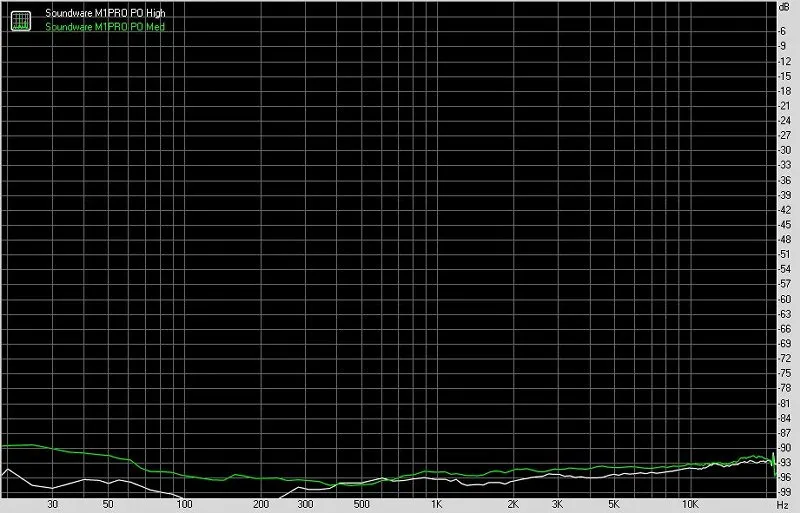Screen dimensions: 800x513
Task: Click the '5K' frequency axis label
Action: tap(614, 504)
